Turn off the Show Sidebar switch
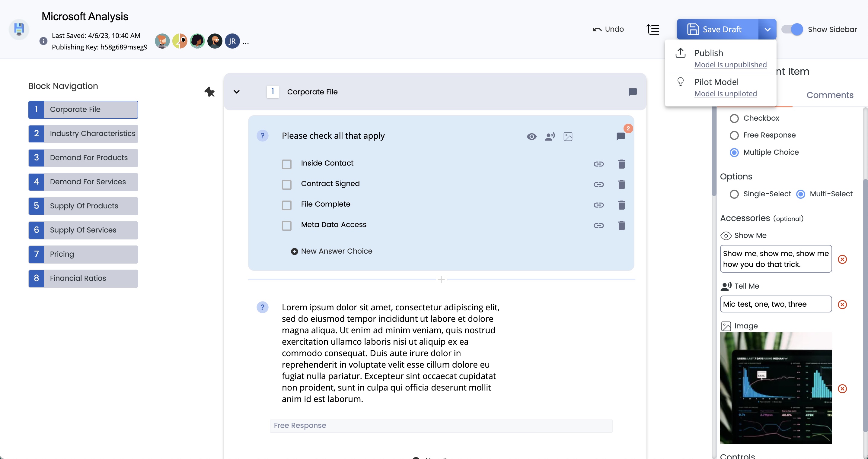This screenshot has height=459, width=868. [x=792, y=29]
